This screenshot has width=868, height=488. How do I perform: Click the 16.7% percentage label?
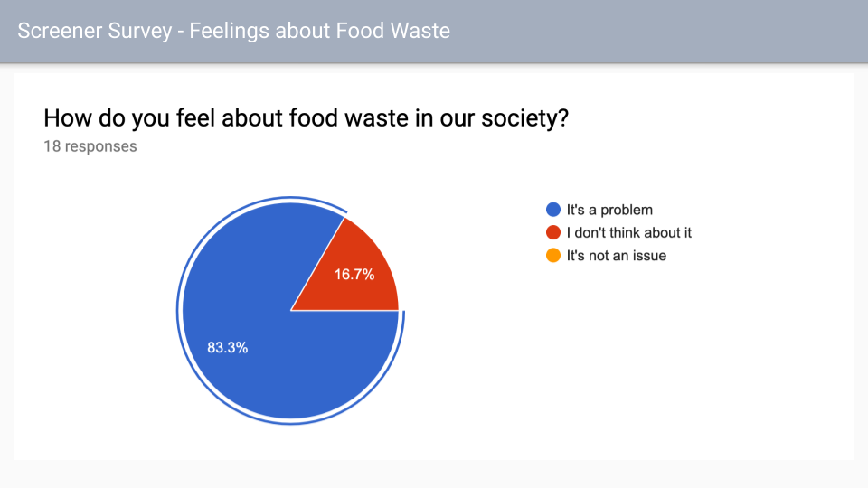[354, 275]
